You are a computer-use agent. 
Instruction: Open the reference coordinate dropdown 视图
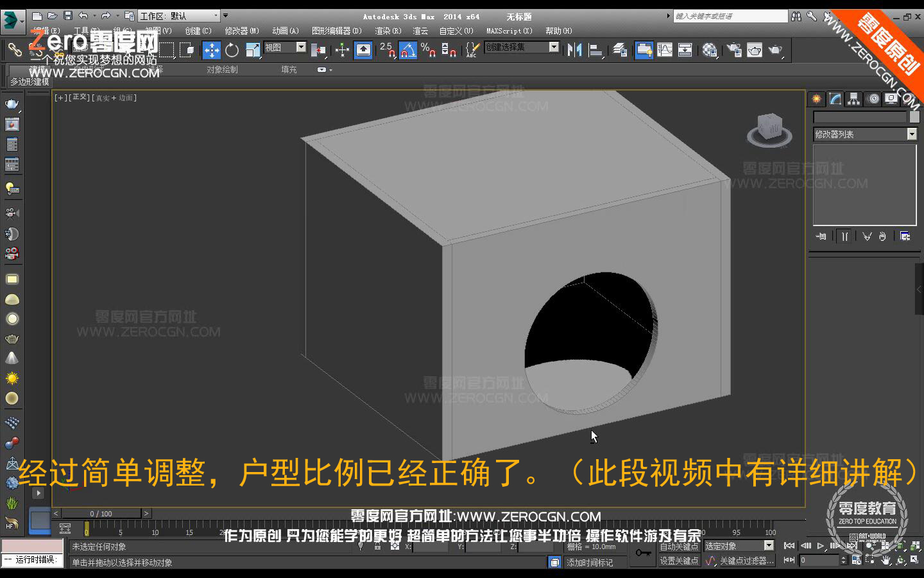coord(286,48)
